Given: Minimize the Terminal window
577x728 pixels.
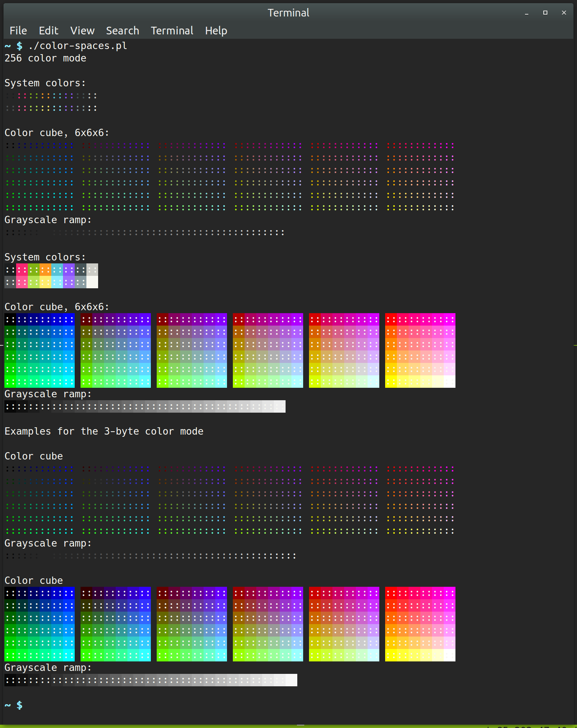Looking at the screenshot, I should (x=527, y=13).
